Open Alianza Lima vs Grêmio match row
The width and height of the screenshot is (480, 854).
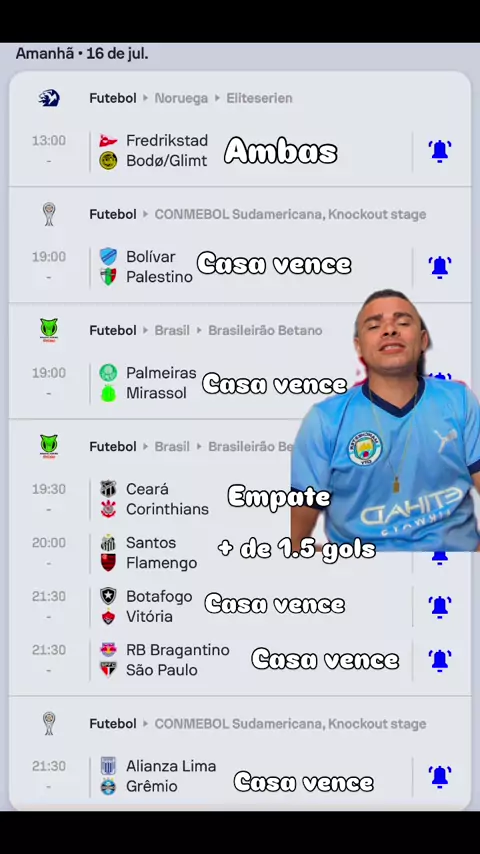pos(240,776)
